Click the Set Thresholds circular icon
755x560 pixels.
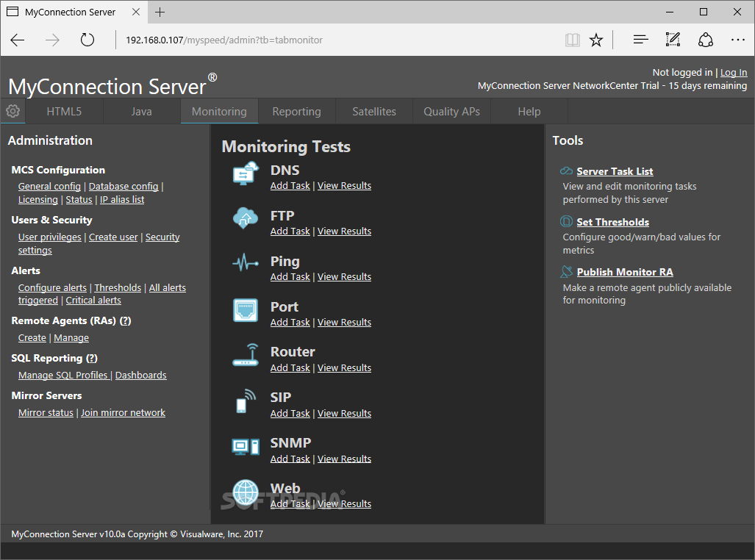tap(566, 221)
